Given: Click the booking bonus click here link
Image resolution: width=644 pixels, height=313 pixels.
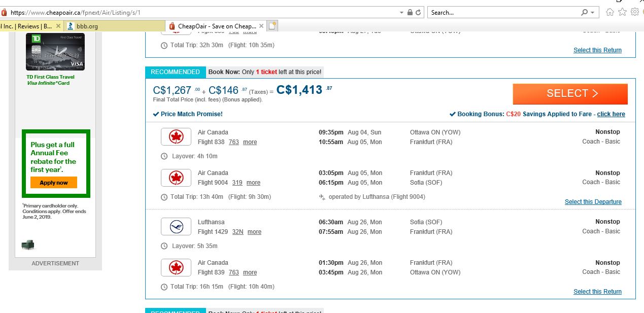Looking at the screenshot, I should point(611,114).
